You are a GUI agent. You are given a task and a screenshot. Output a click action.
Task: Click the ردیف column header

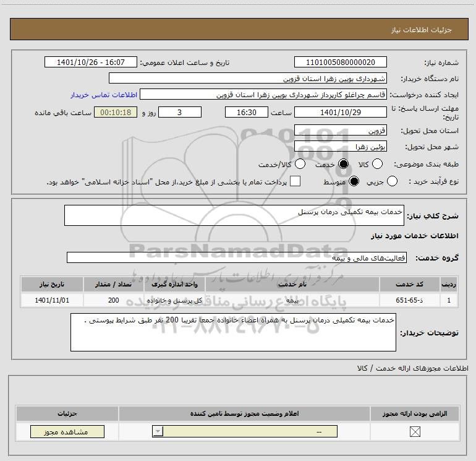(x=449, y=284)
